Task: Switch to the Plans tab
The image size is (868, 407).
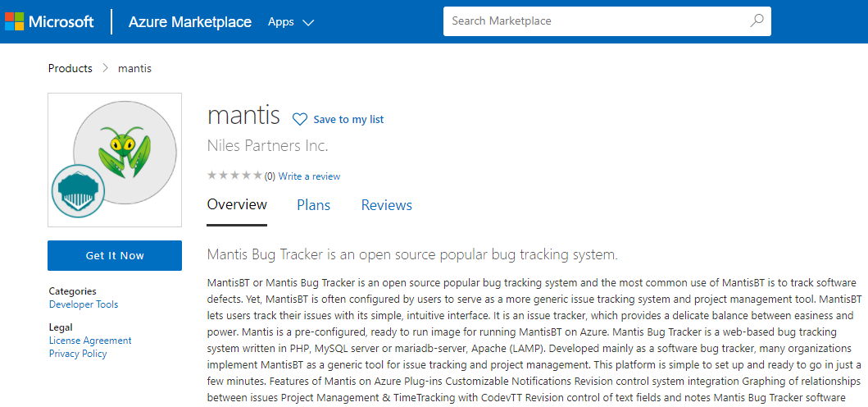Action: point(313,205)
